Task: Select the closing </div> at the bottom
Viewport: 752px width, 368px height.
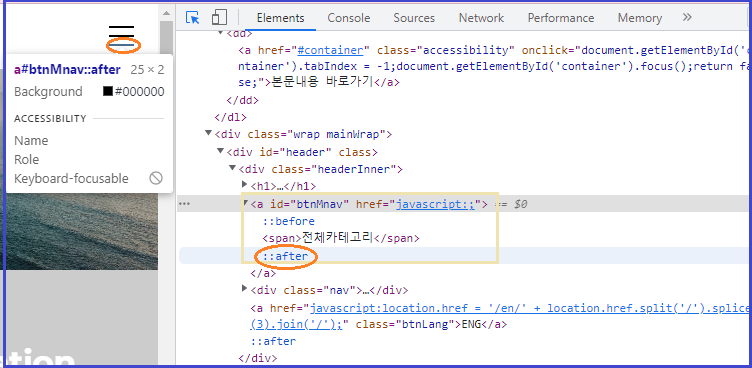Action: click(x=258, y=358)
